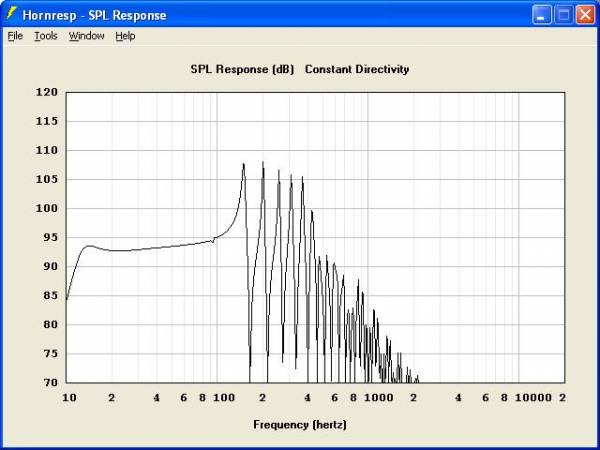Image resolution: width=600 pixels, height=450 pixels.
Task: Click the 110 dB axis value
Action: point(46,150)
